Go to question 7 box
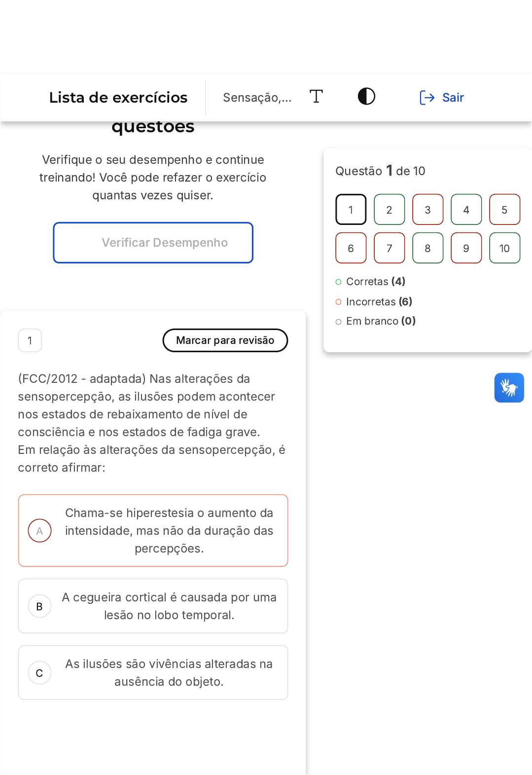 tap(389, 248)
